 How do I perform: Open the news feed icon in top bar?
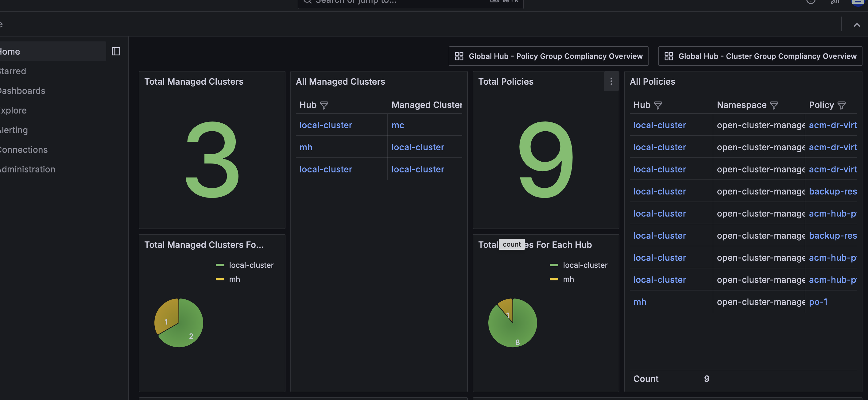(x=835, y=2)
